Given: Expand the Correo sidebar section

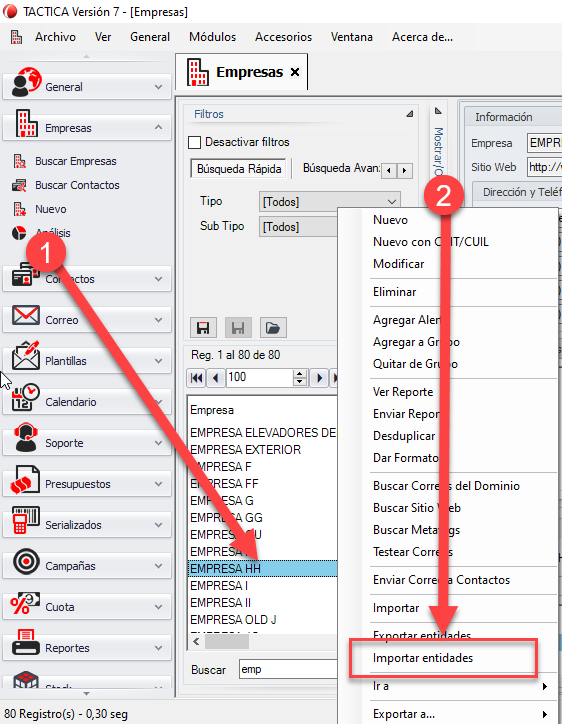Looking at the screenshot, I should (x=158, y=320).
